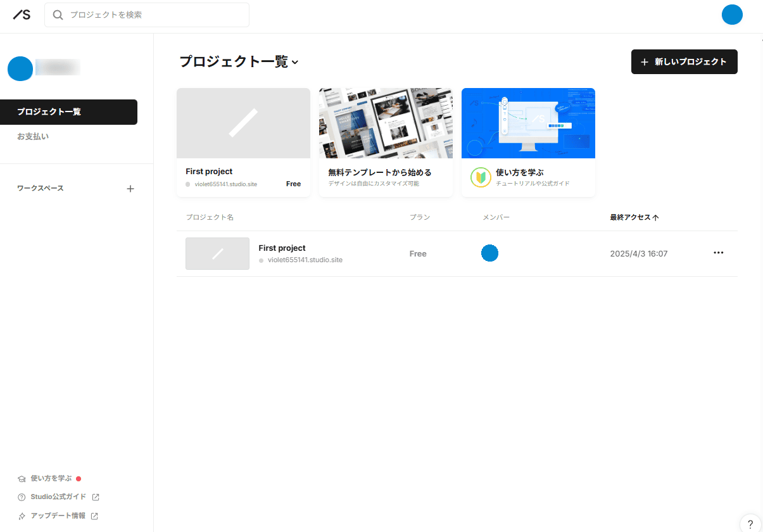The height and width of the screenshot is (532, 763).
Task: Click the search magnifier icon
Action: click(x=58, y=15)
